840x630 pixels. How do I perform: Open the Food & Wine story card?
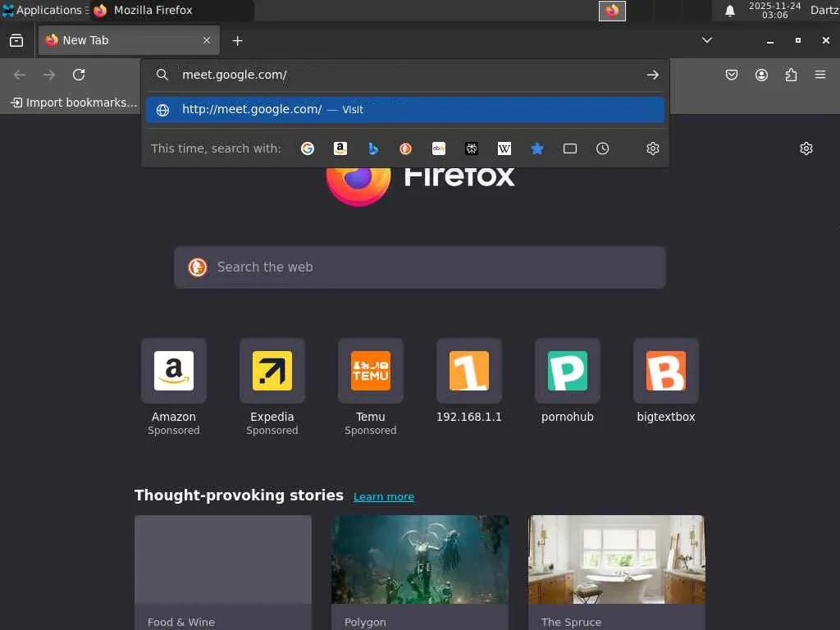223,572
